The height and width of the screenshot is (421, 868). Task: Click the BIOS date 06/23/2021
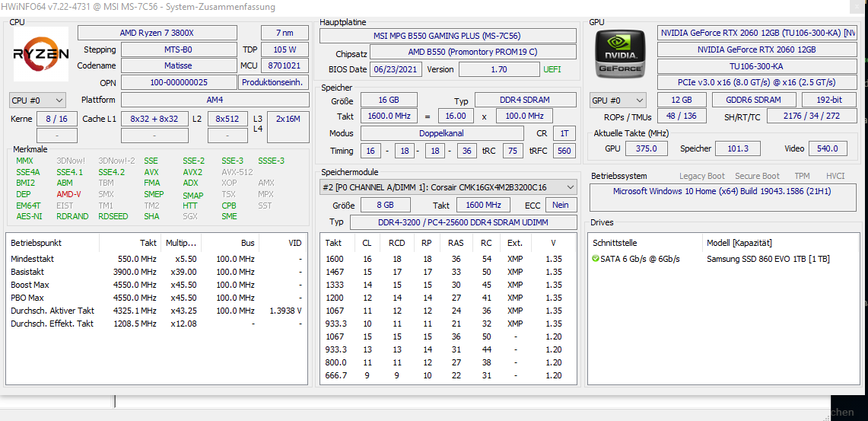tap(396, 69)
